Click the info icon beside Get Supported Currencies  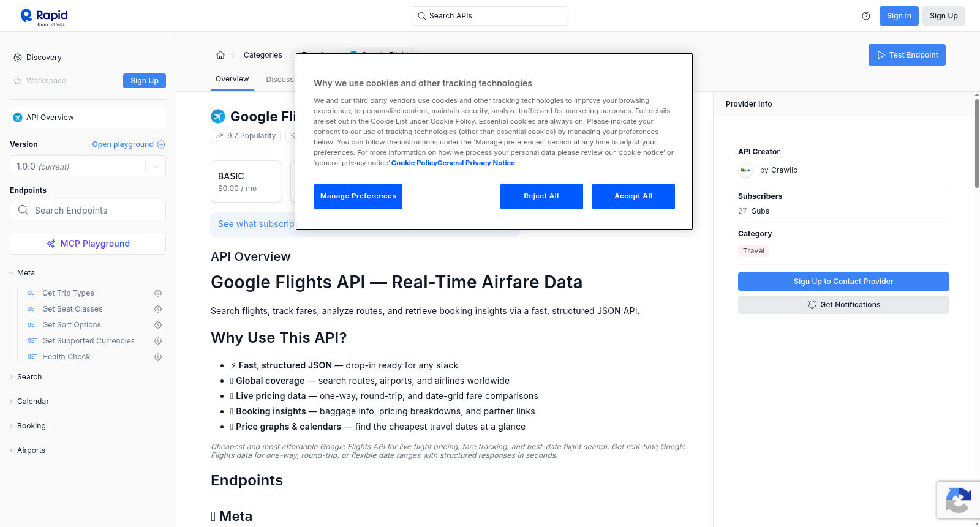(x=158, y=341)
